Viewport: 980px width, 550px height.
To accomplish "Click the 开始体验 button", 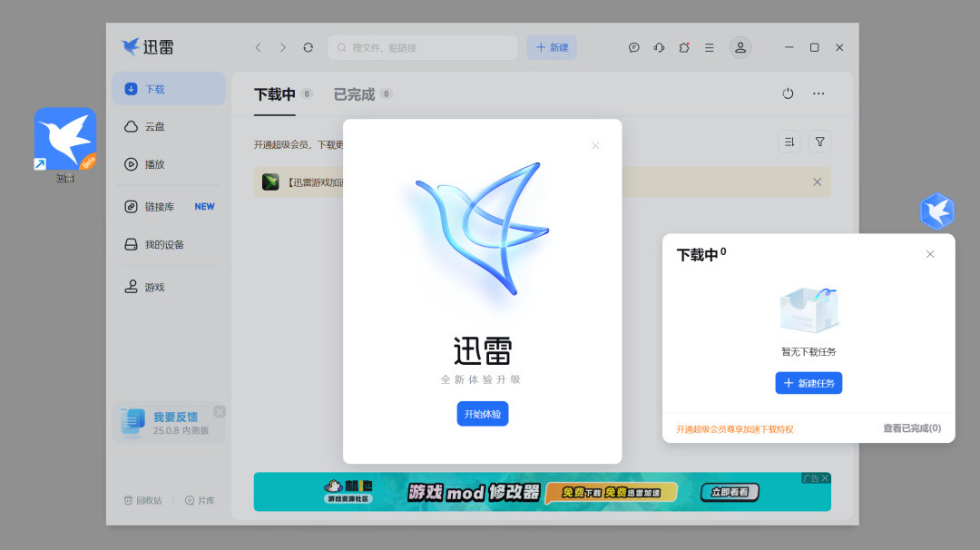I will click(x=483, y=414).
